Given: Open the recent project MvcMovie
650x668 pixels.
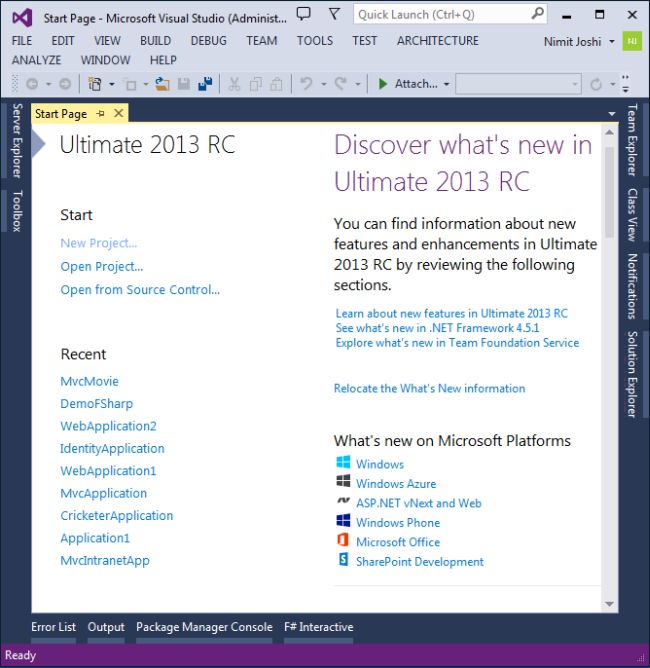Looking at the screenshot, I should [89, 381].
